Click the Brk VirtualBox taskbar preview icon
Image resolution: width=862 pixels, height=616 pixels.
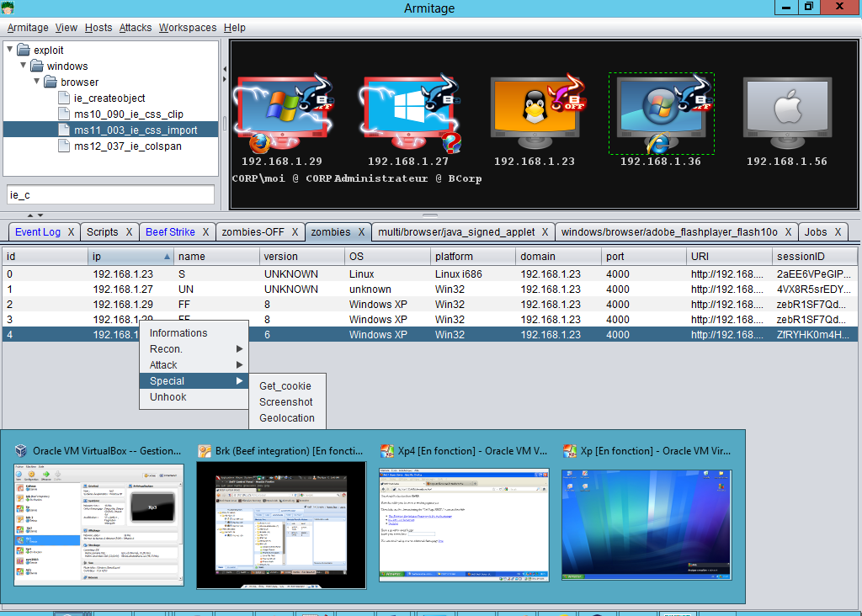pos(205,451)
